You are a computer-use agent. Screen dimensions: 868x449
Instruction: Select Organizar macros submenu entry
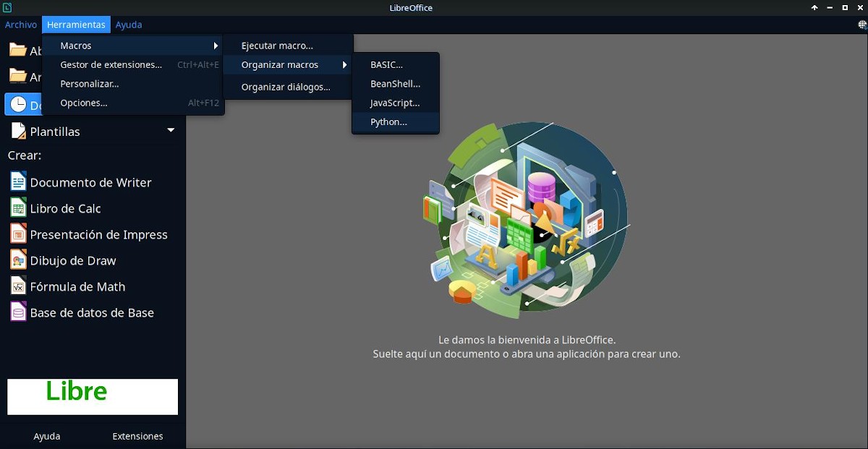(287, 64)
